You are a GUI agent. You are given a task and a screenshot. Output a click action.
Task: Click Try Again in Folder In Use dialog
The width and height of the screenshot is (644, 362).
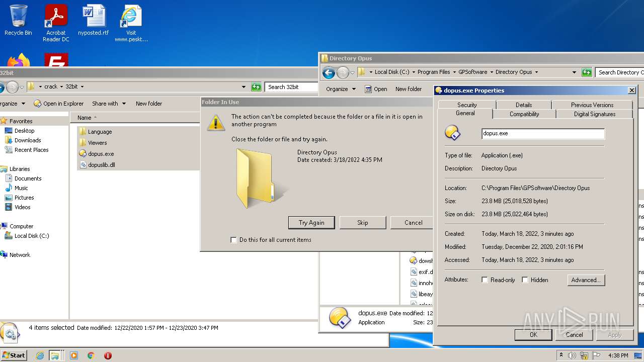click(x=311, y=223)
